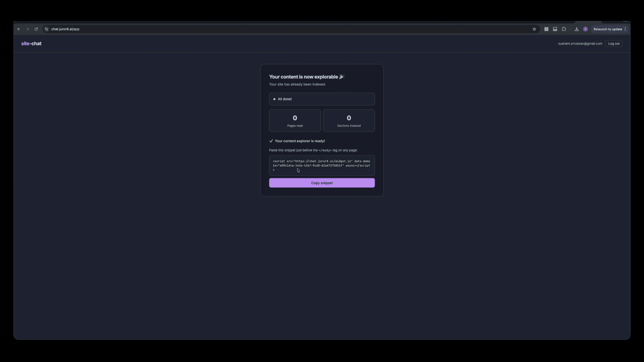Click the site-chat logo
This screenshot has width=644, height=362.
click(x=31, y=43)
